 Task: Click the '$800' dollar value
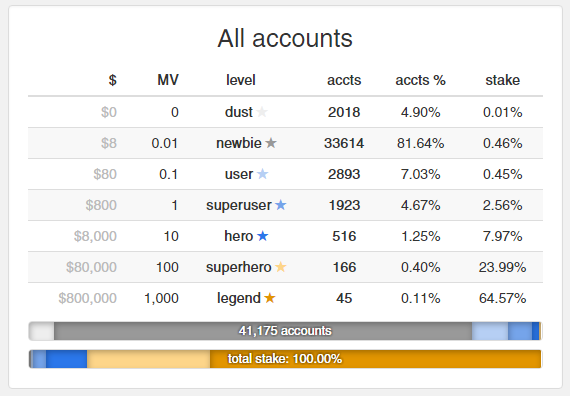click(x=101, y=205)
